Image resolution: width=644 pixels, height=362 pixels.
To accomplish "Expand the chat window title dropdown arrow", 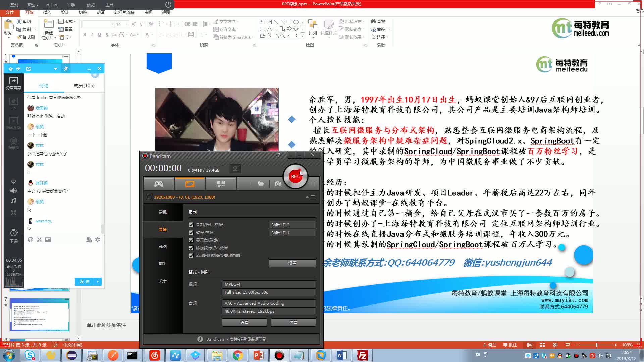I will [x=55, y=69].
